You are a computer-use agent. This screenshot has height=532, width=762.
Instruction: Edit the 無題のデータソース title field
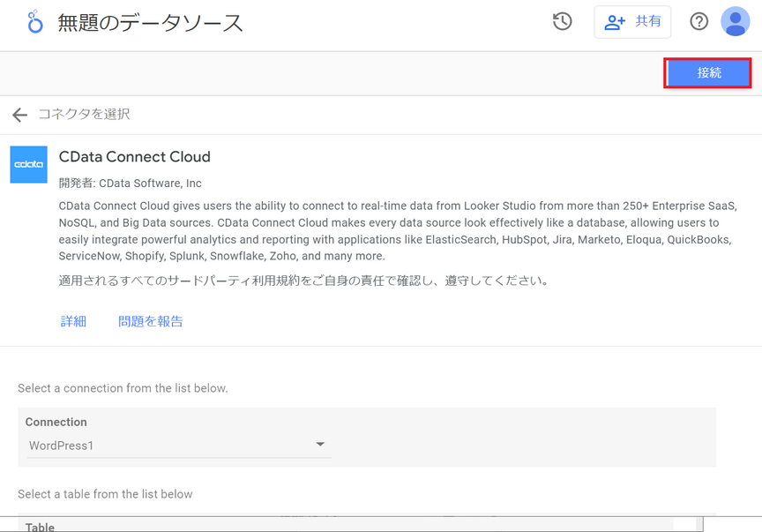coord(150,23)
